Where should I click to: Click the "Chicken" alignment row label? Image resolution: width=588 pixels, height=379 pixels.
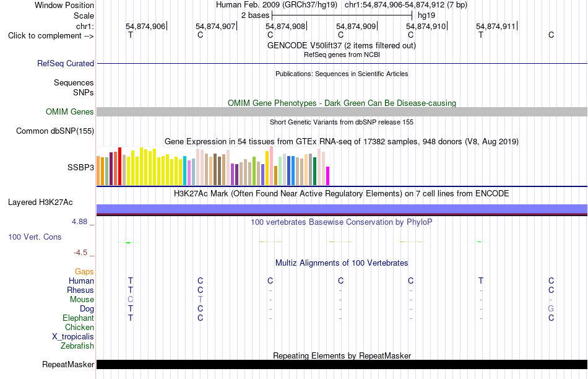pos(79,327)
